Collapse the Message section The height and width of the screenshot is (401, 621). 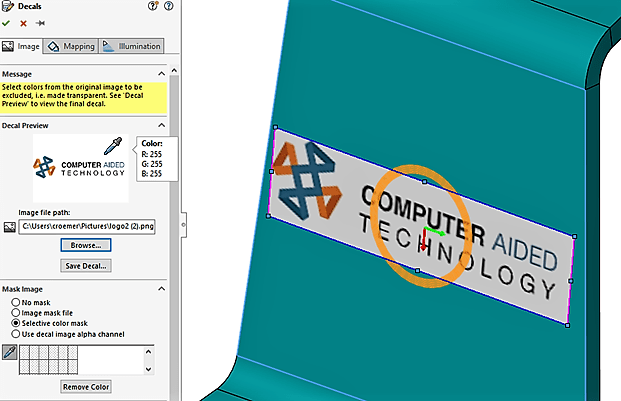[162, 74]
